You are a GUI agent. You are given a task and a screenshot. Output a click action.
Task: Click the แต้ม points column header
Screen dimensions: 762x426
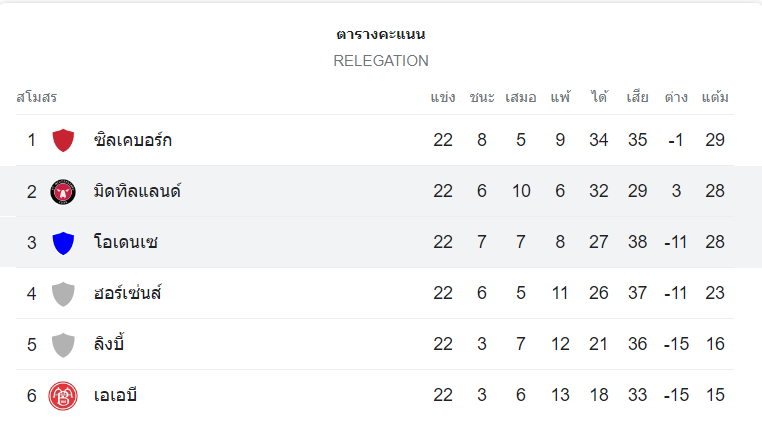pos(715,98)
